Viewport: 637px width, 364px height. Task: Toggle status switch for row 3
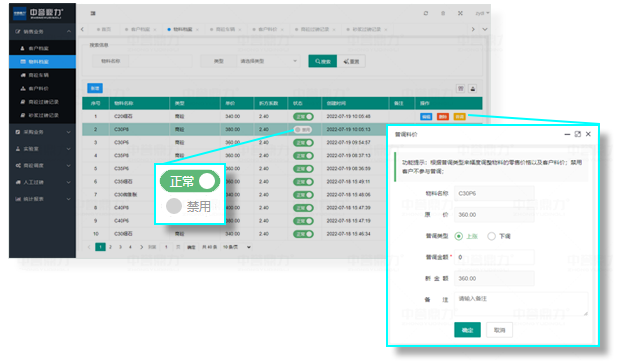click(303, 143)
